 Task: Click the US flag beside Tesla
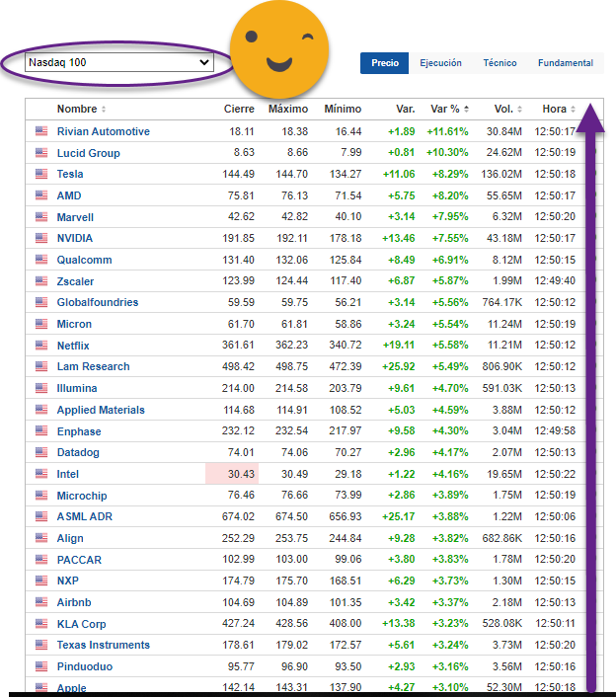coord(41,174)
